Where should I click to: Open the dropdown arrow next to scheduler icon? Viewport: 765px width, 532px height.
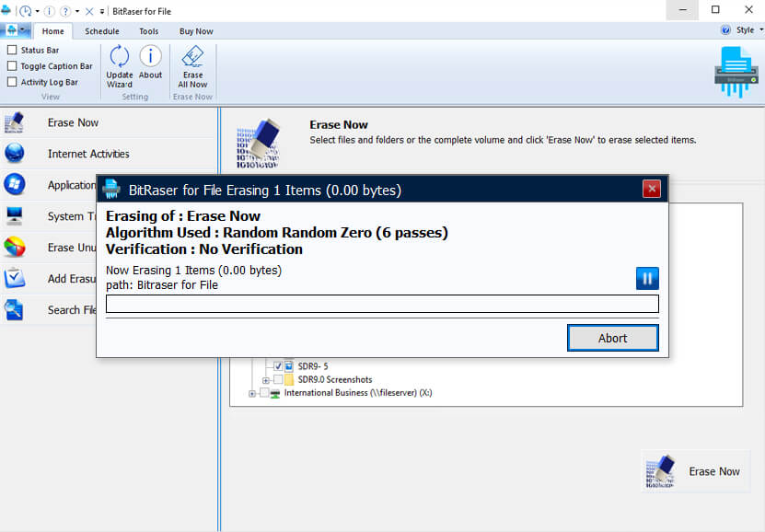coord(38,11)
